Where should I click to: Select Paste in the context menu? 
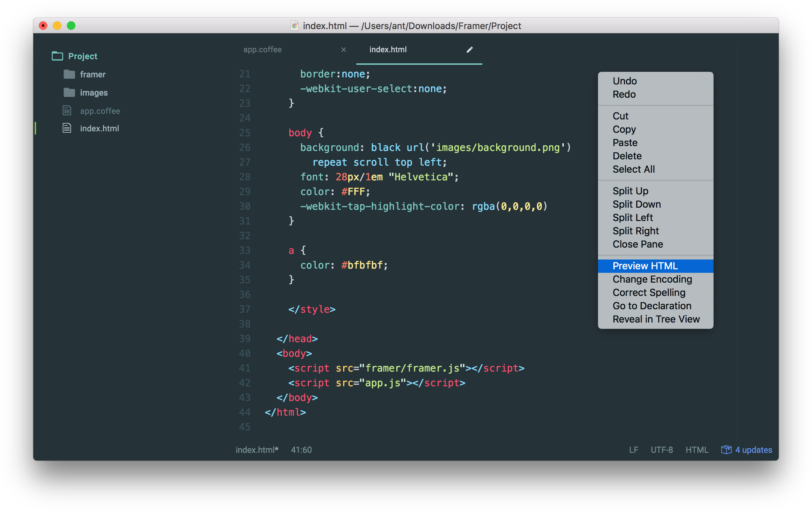655,143
